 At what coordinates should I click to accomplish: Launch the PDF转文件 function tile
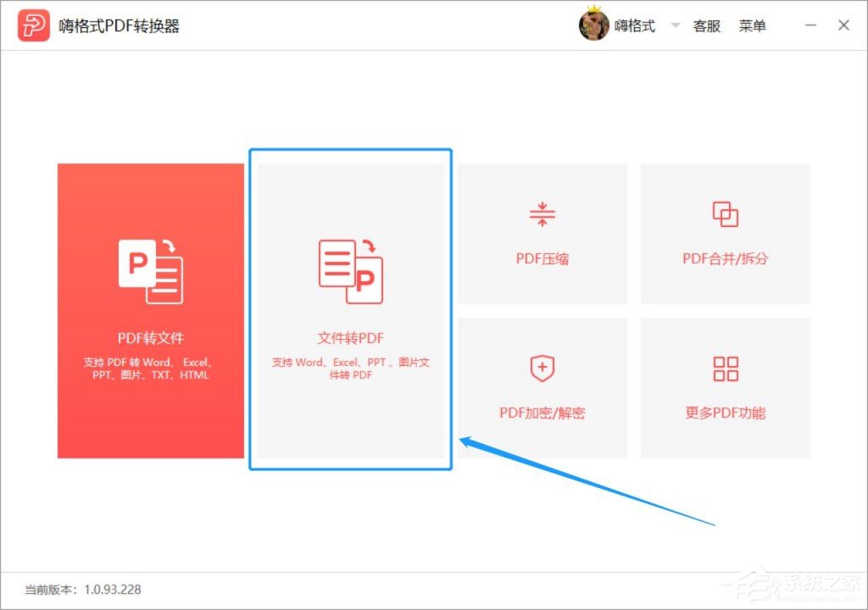click(x=151, y=309)
